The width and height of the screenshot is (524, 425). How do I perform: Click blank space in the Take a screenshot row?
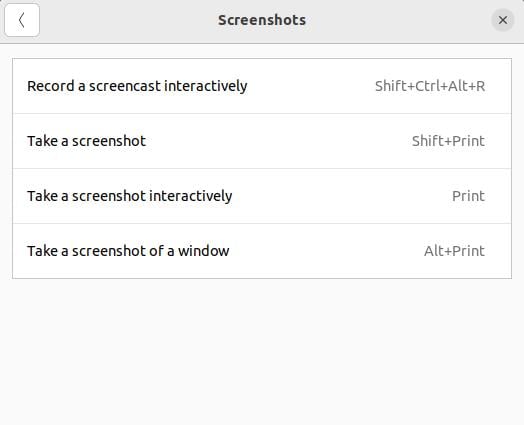click(277, 141)
